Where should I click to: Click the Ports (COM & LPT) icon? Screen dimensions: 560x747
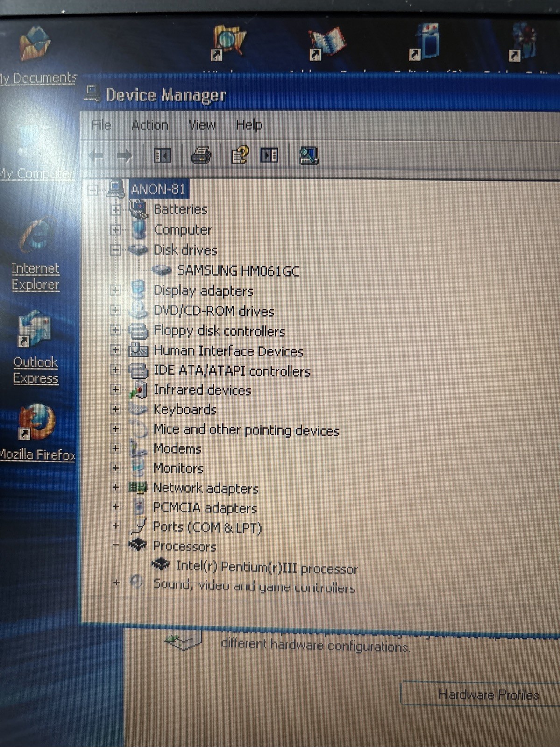pyautogui.click(x=139, y=526)
